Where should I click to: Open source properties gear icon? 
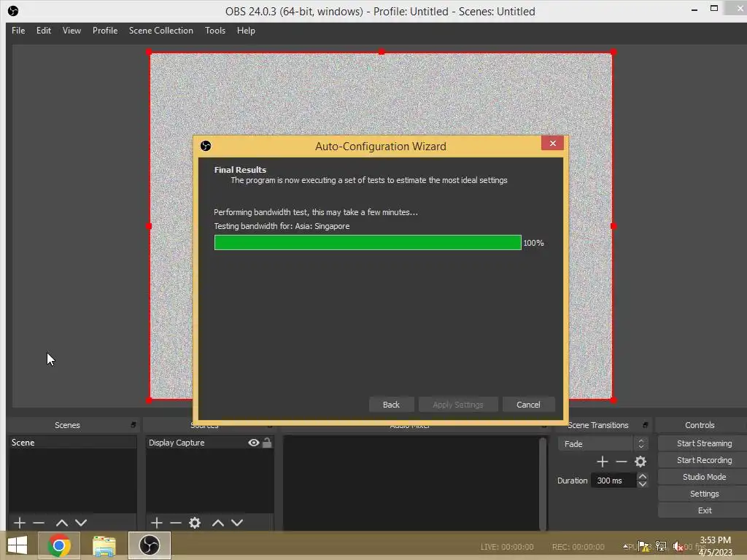[194, 523]
